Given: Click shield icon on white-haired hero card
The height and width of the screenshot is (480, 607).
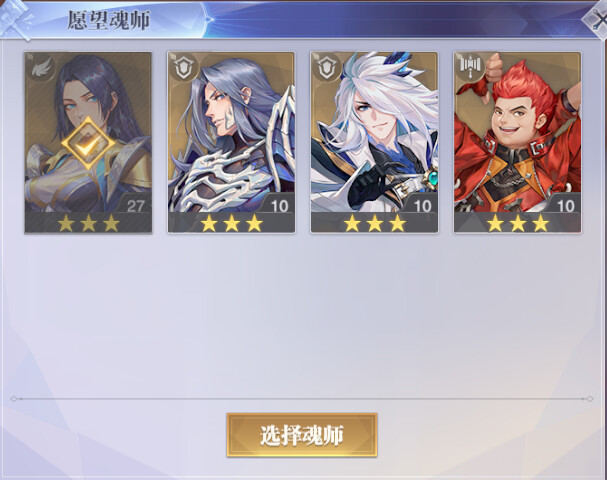Looking at the screenshot, I should click(x=328, y=69).
